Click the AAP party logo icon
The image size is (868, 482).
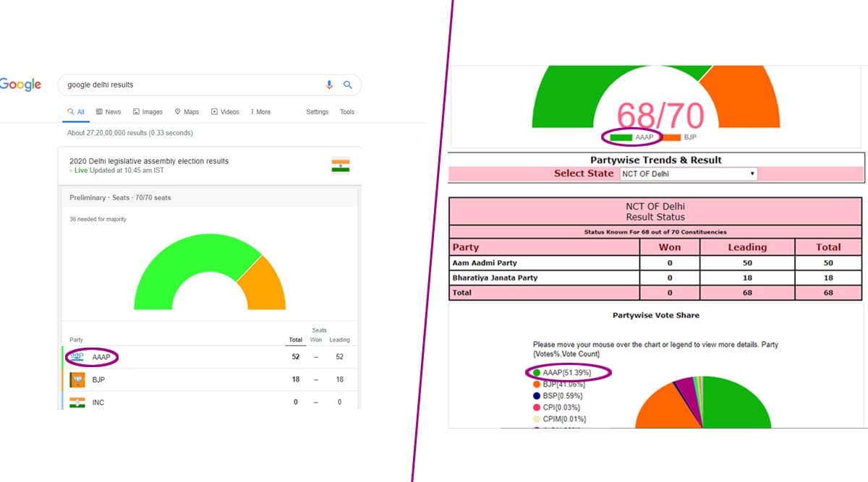coord(77,356)
